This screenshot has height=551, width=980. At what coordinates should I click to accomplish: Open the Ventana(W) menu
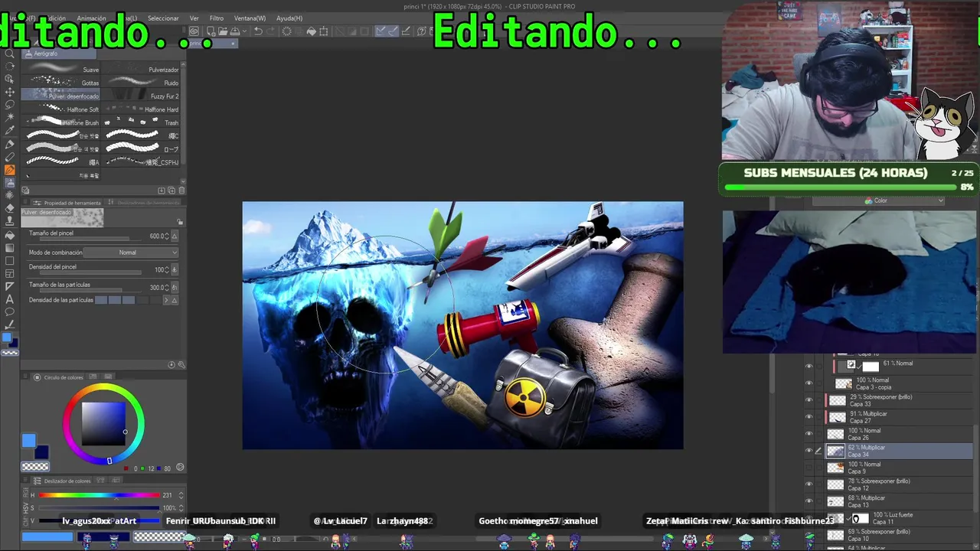(250, 18)
